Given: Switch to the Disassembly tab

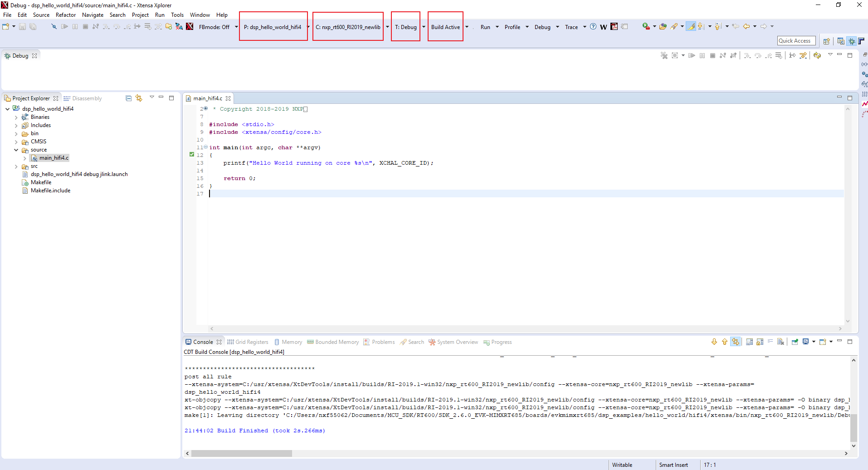Looking at the screenshot, I should [x=83, y=98].
